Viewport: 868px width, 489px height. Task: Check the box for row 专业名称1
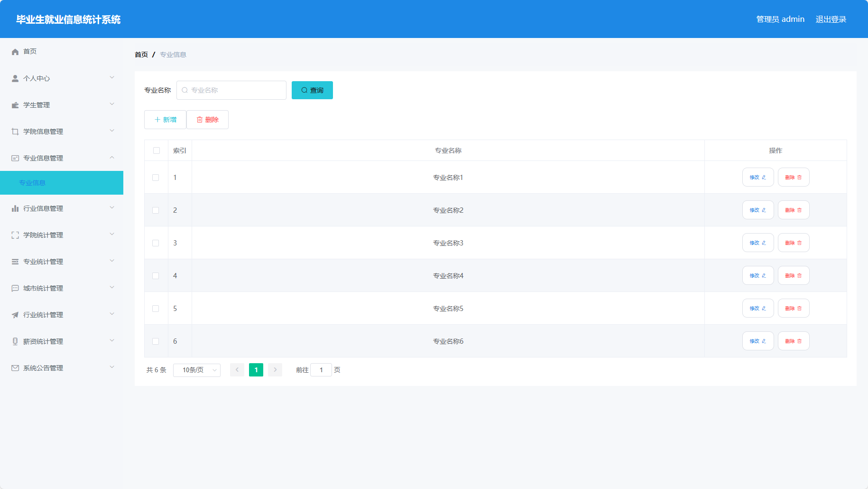(x=156, y=178)
